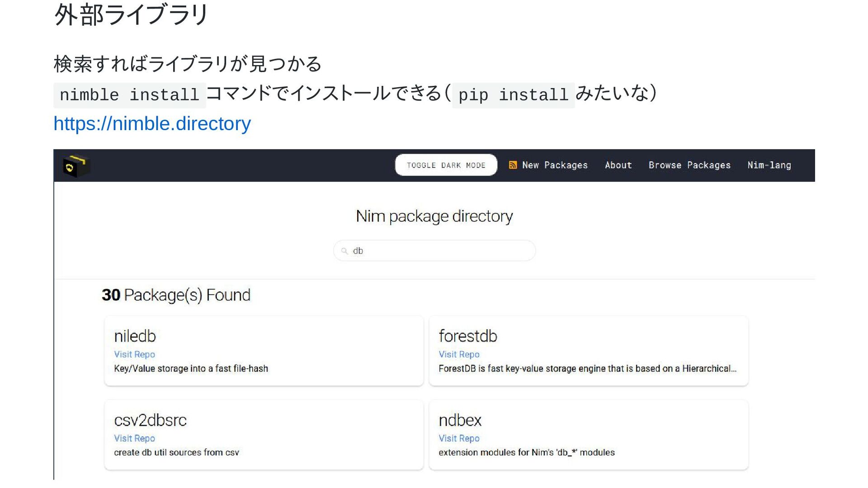Focus the package search field containing db
Viewport: 868px width, 488px height.
point(434,250)
